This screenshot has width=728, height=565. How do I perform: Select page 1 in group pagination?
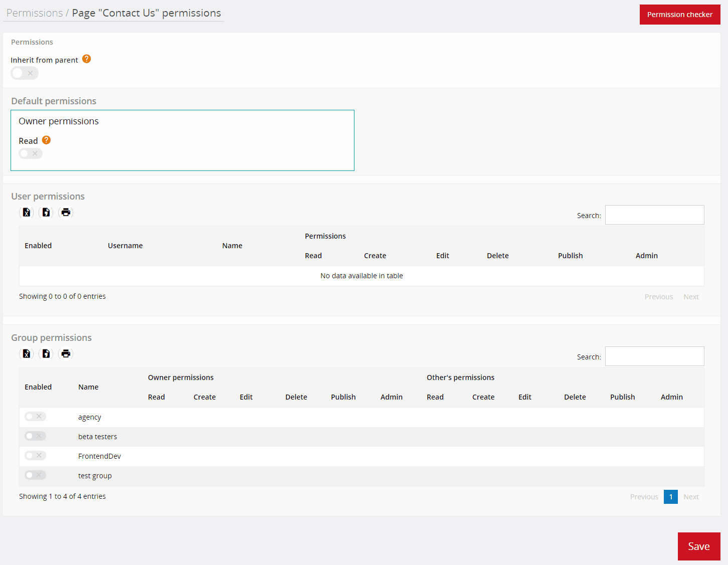[x=670, y=496]
